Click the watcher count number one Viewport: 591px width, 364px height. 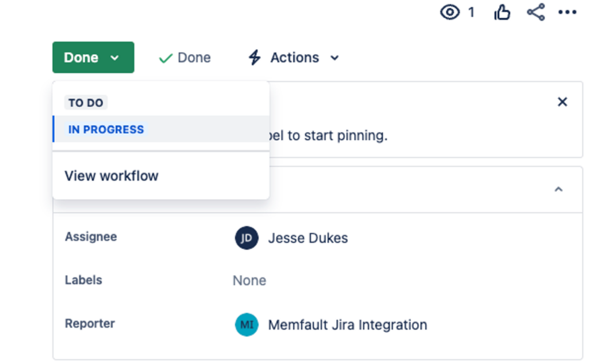472,12
